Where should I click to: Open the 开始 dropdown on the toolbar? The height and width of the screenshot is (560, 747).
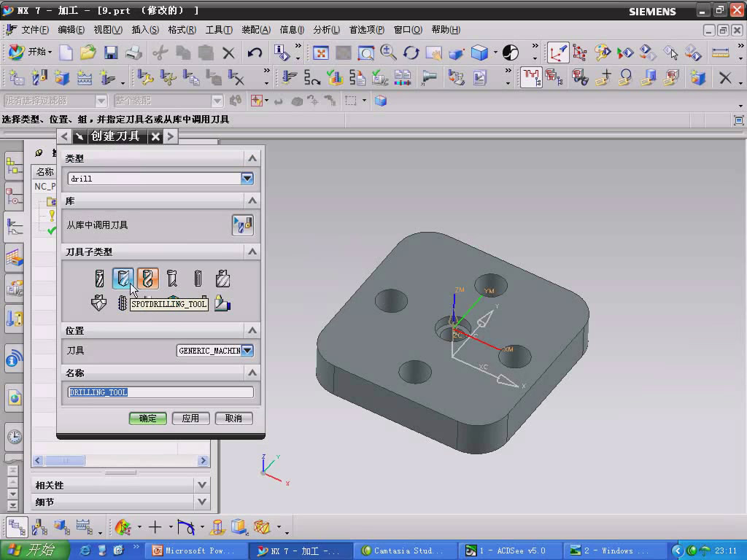pyautogui.click(x=31, y=52)
